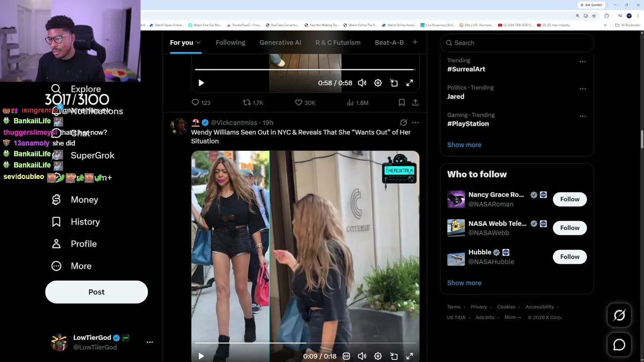
Task: Open more options for #PlayStation trend
Action: tap(583, 117)
